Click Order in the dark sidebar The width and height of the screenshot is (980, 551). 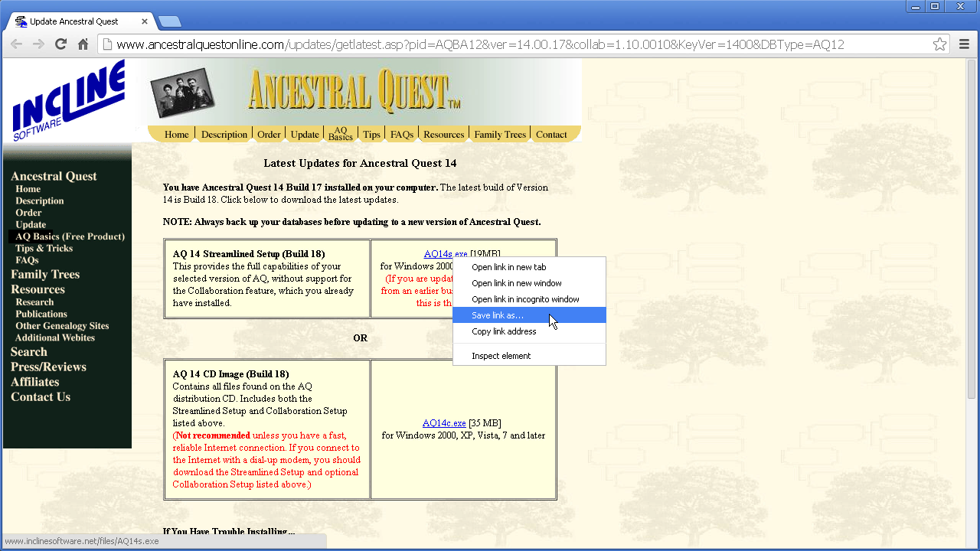pos(28,213)
